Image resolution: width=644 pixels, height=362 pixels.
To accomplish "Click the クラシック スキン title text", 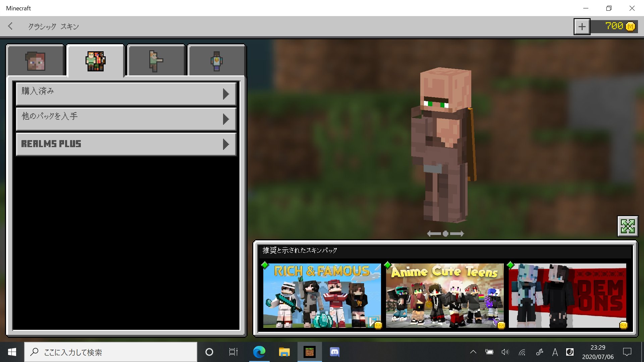I will pos(53,26).
